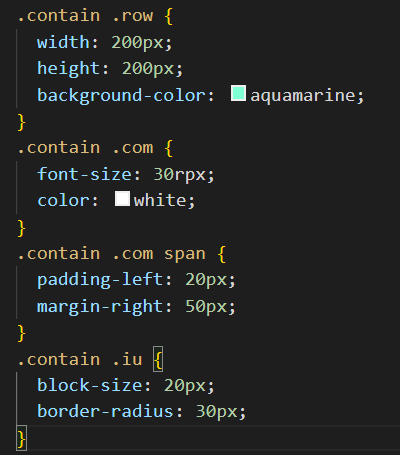Select the background-color property name
The image size is (400, 455).
(x=121, y=96)
